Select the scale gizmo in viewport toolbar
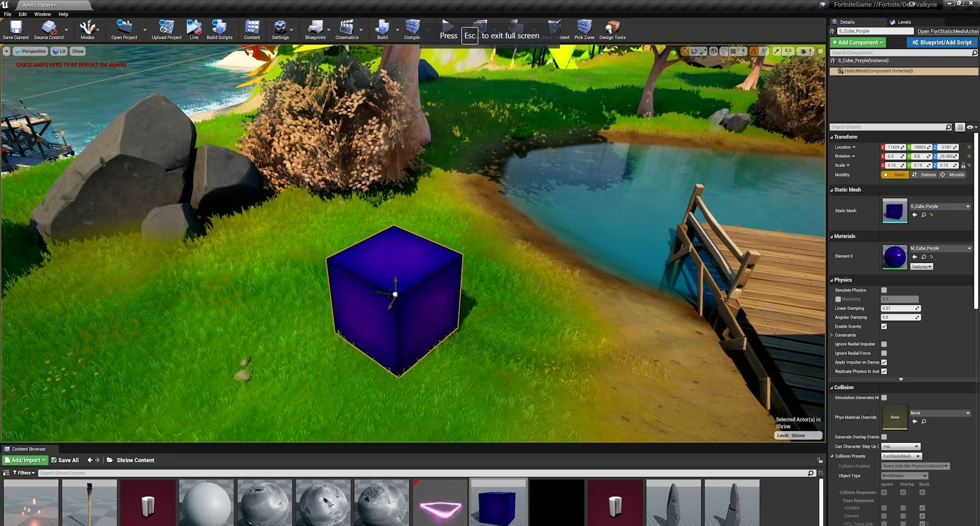This screenshot has height=526, width=980. (703, 51)
